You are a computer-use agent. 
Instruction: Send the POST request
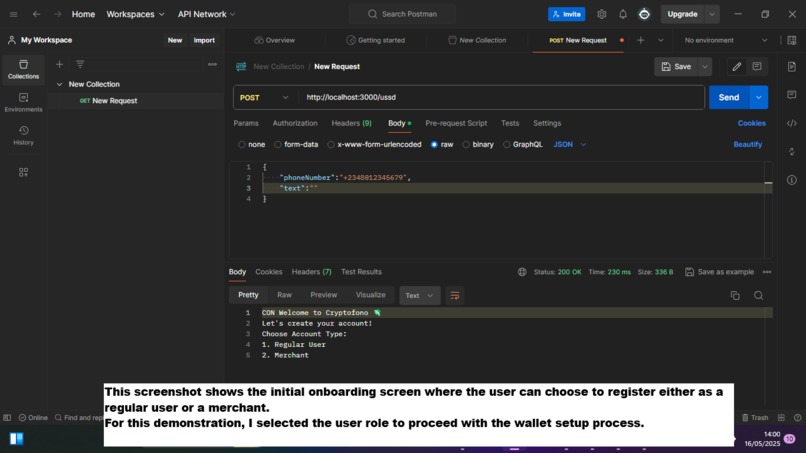(x=729, y=98)
